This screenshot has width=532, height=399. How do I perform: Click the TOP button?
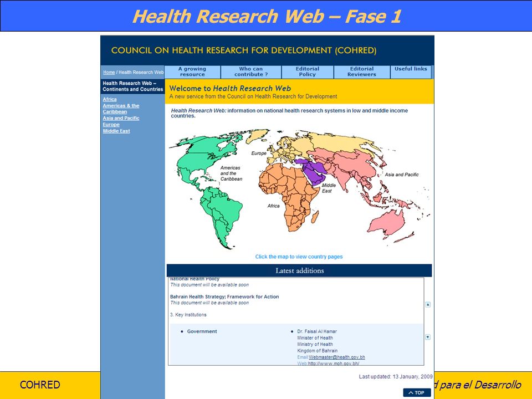click(417, 392)
